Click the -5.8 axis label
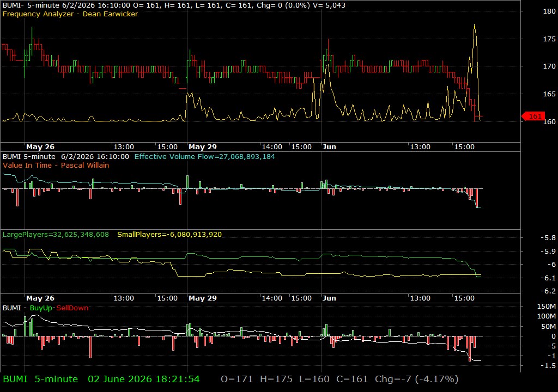This screenshot has width=558, height=392. coord(548,238)
